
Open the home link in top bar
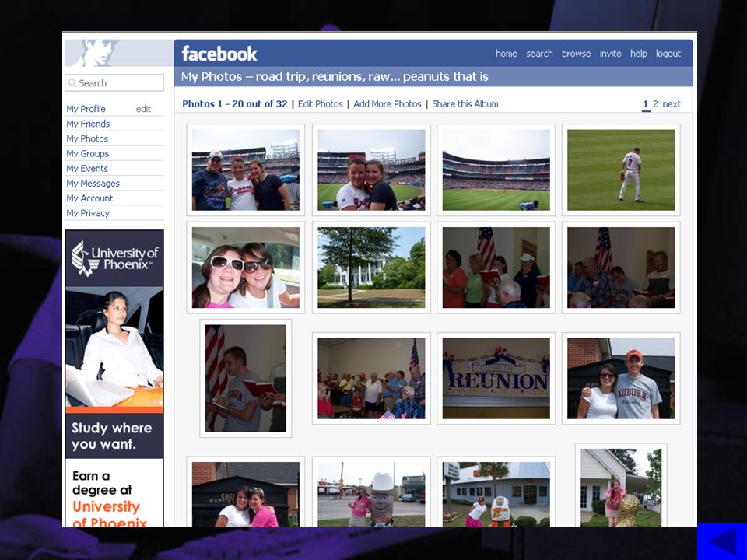[x=506, y=54]
